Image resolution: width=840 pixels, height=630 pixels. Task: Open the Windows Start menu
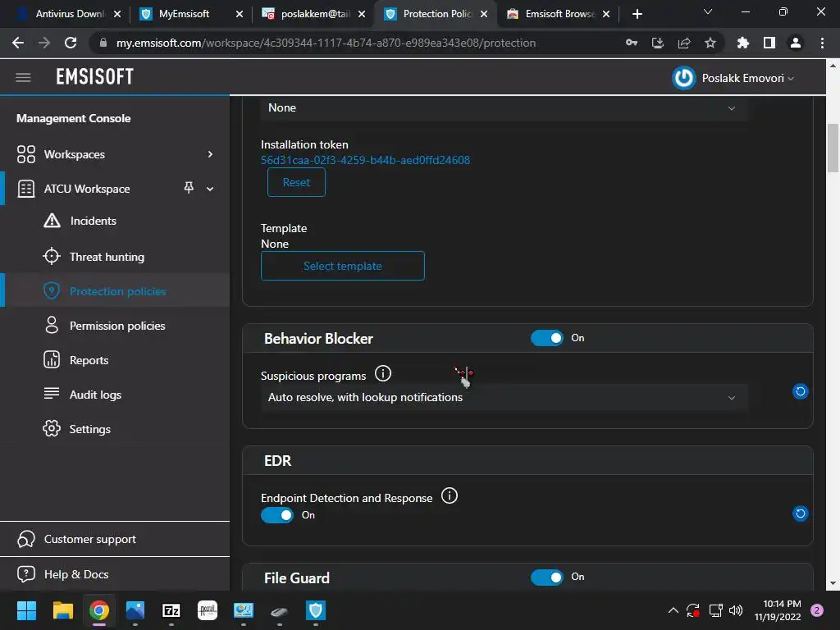[x=26, y=610]
